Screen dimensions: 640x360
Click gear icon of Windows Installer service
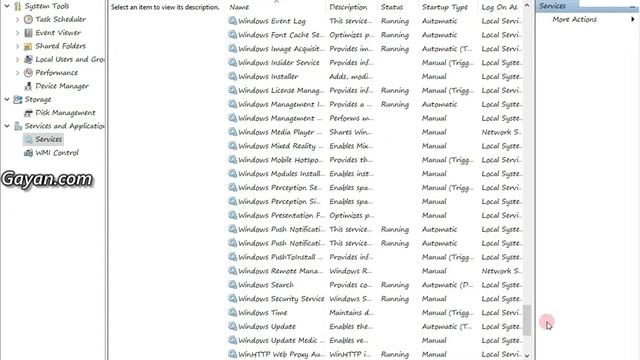233,76
